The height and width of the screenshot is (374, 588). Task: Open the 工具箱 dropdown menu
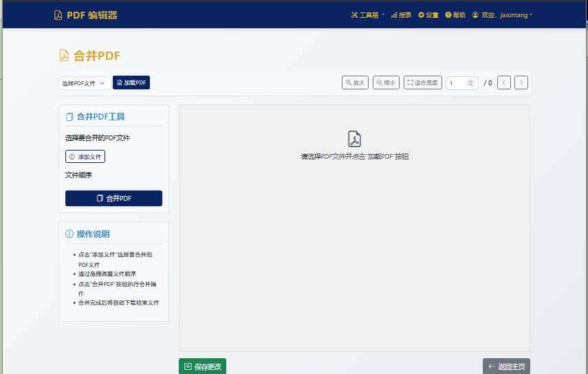[x=367, y=15]
